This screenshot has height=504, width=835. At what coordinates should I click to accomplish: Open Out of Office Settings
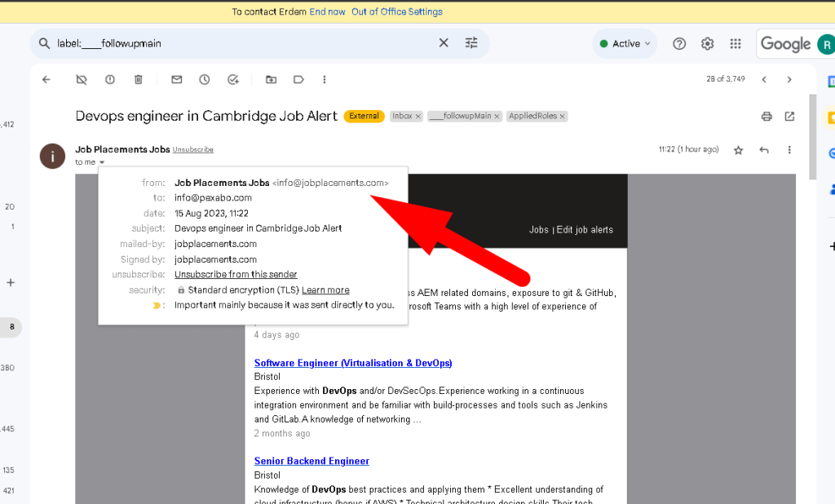coord(397,11)
